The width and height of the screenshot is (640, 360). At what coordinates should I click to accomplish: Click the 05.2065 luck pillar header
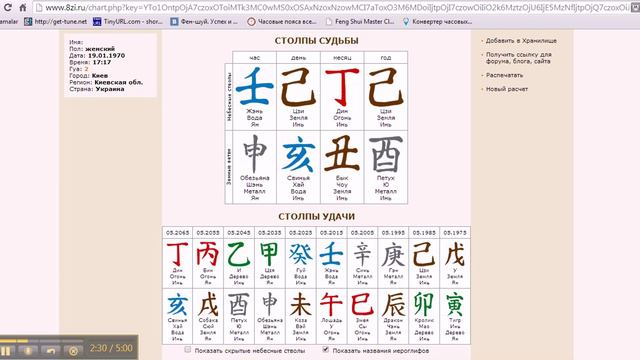[178, 233]
